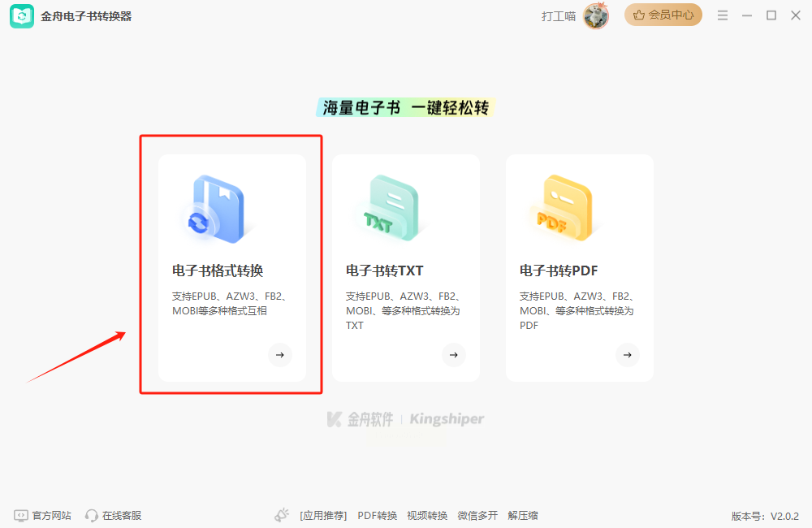Click description text ending 转换为 PDF
The image size is (812, 528).
[x=577, y=311]
